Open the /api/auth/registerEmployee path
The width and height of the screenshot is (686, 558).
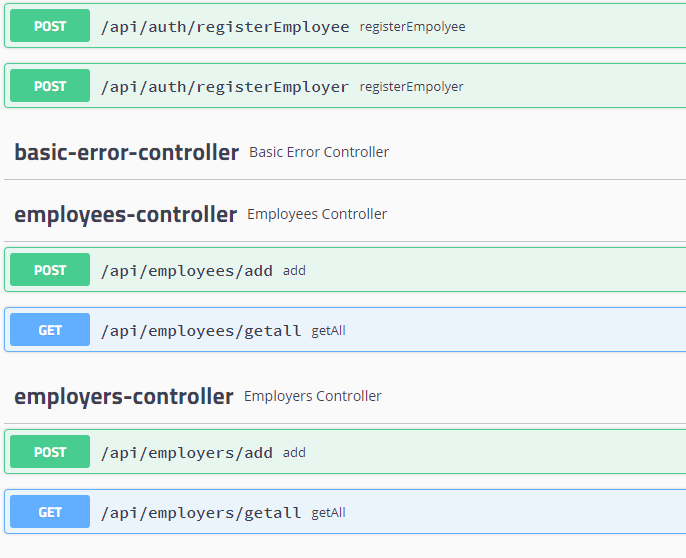click(225, 27)
